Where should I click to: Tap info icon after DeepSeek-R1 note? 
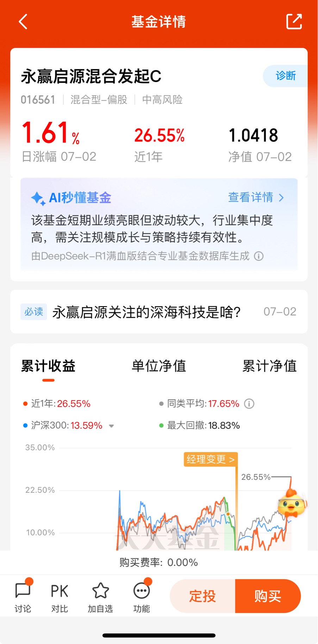pyautogui.click(x=259, y=256)
